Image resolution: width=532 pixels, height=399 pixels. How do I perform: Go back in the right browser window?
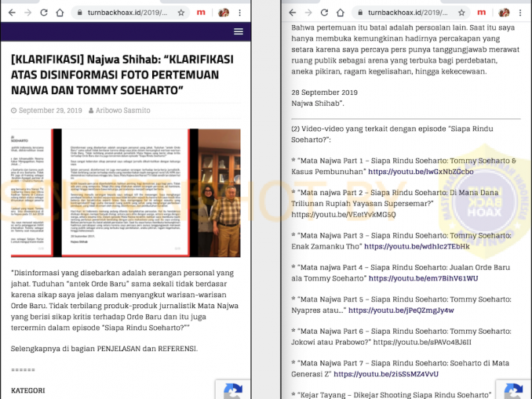coord(293,13)
